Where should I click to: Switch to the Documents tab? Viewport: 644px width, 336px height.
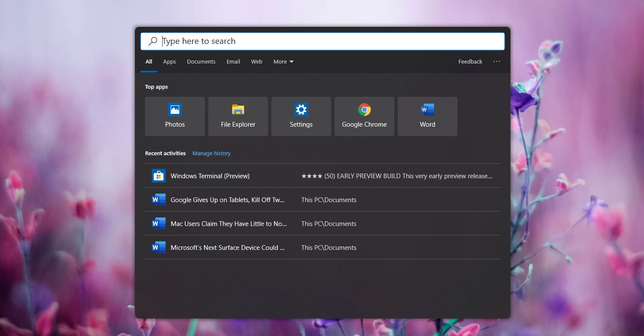201,62
